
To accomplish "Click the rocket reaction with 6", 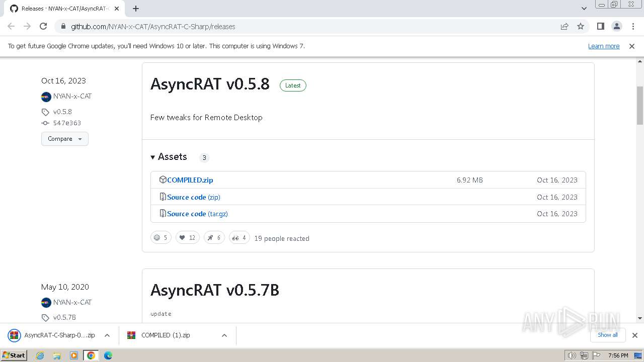I will (214, 238).
